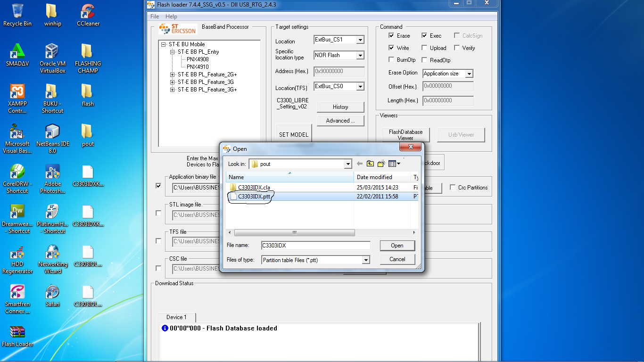Launch HDD Regenerator shortcut
Viewport: 644px width, 362px height.
coord(17,259)
